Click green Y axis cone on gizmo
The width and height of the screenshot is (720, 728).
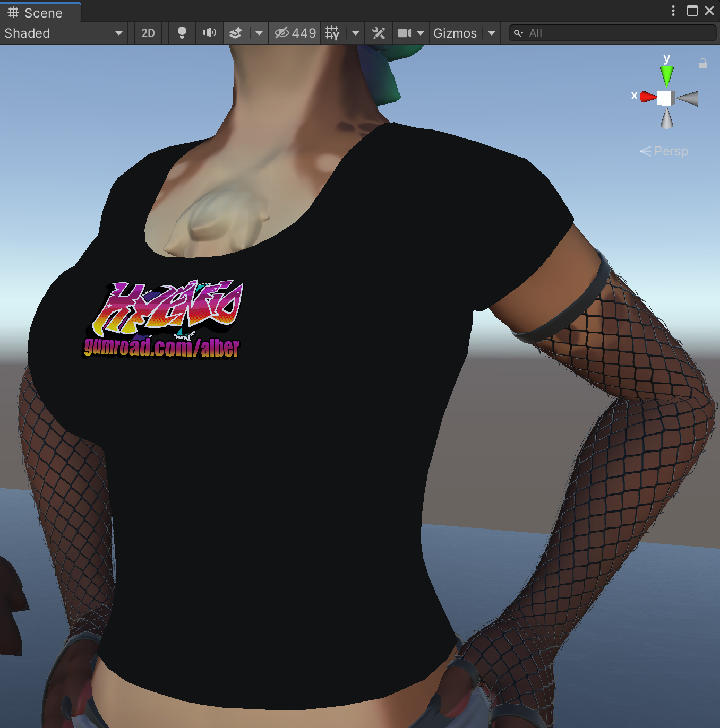pos(667,75)
